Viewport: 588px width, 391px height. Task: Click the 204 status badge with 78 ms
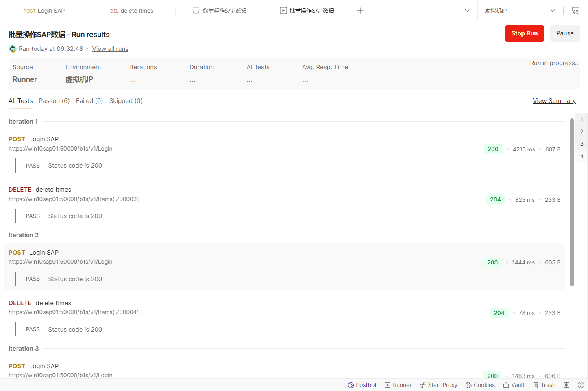coord(499,313)
